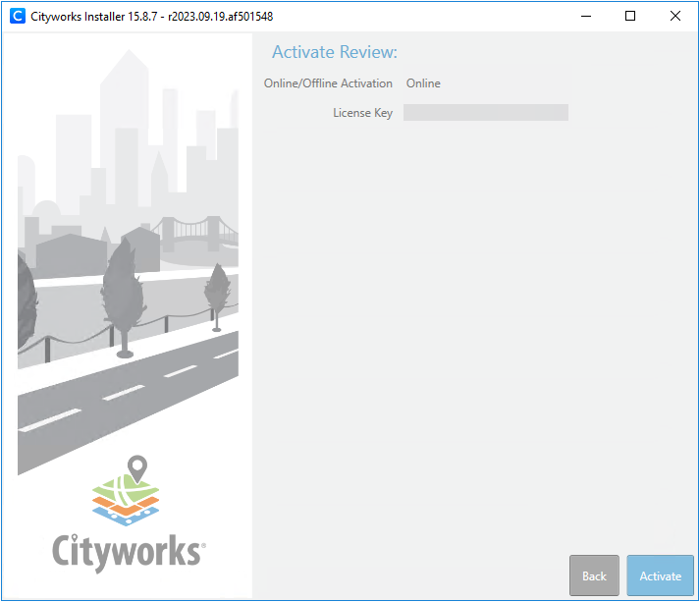Click the License Key label
The image size is (700, 602).
point(362,113)
